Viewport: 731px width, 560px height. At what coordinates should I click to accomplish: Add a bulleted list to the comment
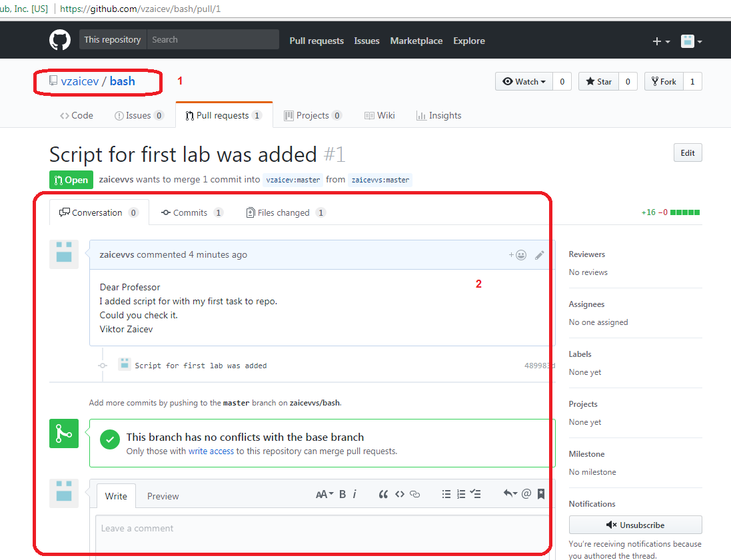pos(446,494)
